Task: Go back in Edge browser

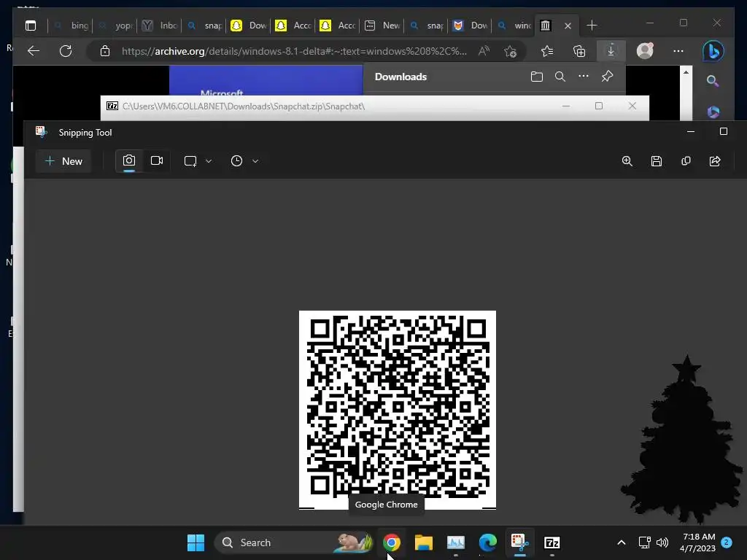Action: [34, 51]
